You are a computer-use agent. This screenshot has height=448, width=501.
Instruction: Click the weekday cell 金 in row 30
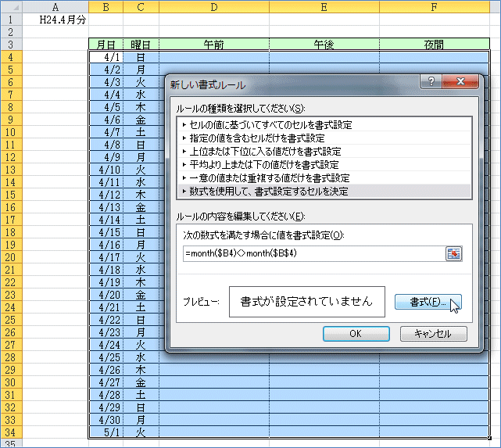pos(141,382)
